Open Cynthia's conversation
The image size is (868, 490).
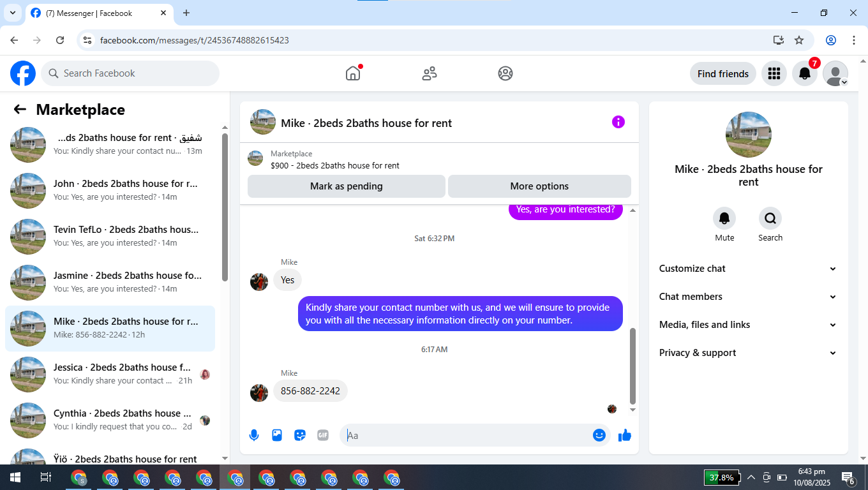click(x=110, y=420)
